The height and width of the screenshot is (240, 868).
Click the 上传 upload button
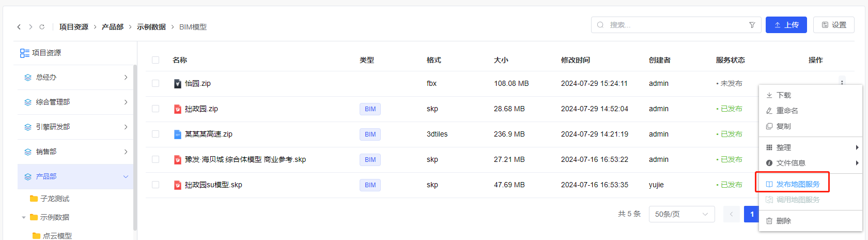[x=786, y=25]
